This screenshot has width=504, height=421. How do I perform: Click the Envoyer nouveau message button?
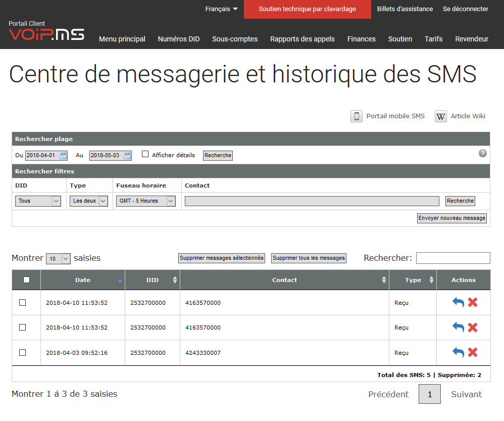click(x=451, y=218)
